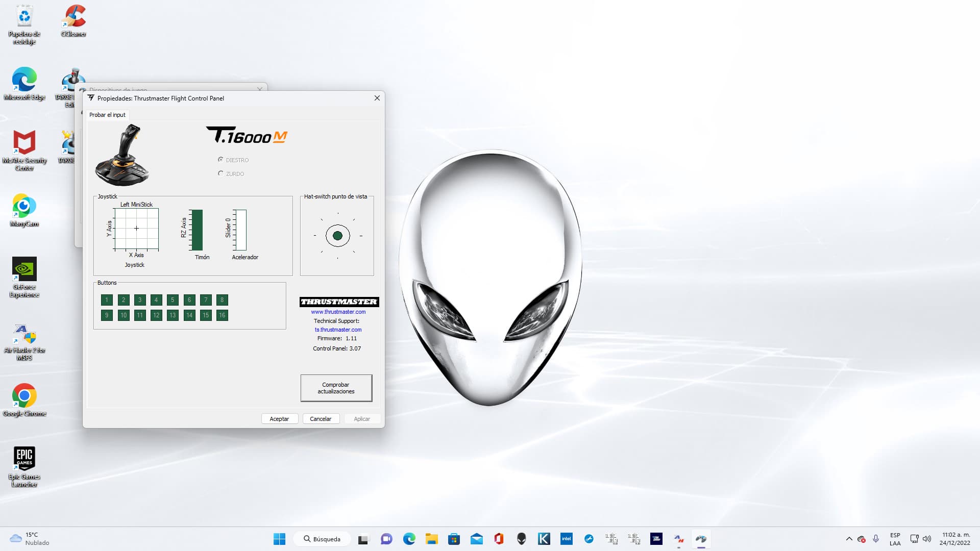
Task: Click Comprobar actualizaciones button
Action: coord(336,388)
